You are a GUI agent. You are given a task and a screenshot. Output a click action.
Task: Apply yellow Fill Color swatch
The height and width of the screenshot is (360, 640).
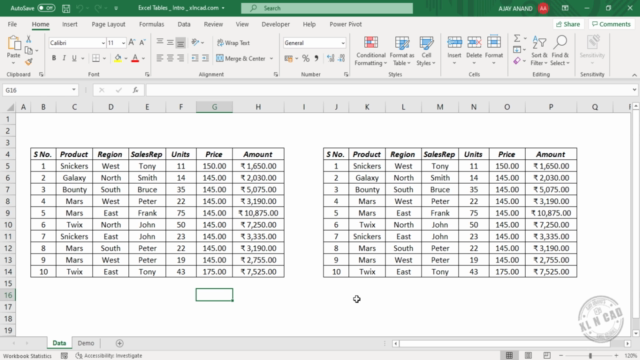coord(118,58)
